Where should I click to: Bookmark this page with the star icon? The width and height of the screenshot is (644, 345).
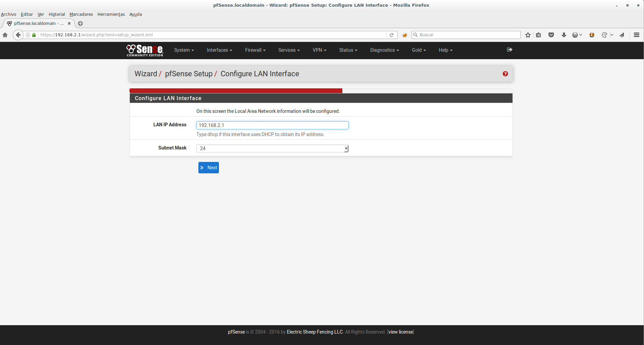click(x=528, y=35)
